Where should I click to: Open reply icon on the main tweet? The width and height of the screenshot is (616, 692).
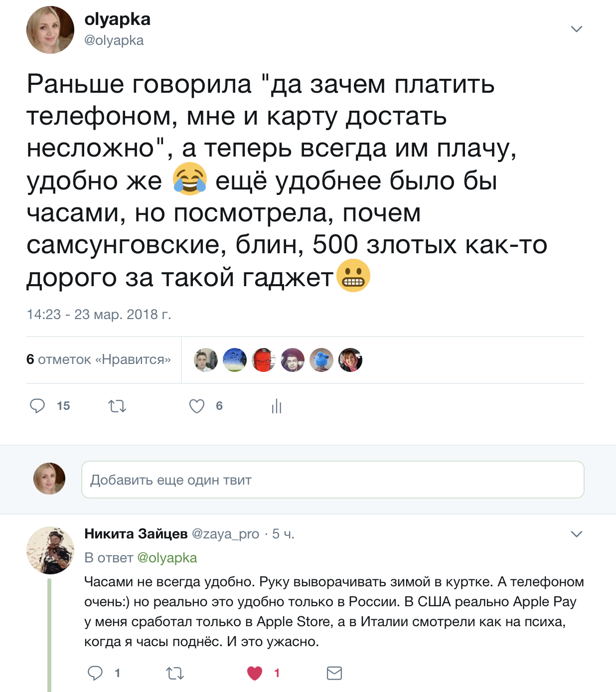pos(37,406)
